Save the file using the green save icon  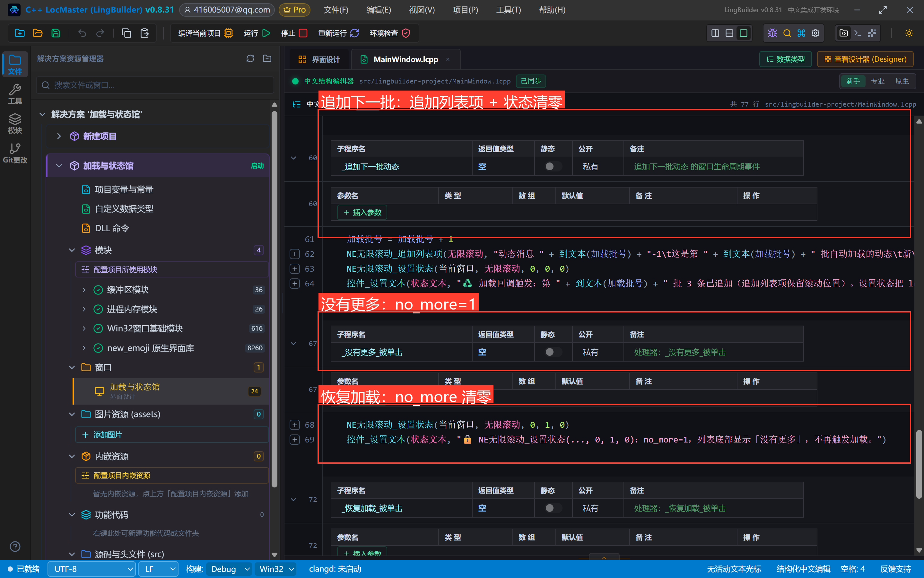56,33
